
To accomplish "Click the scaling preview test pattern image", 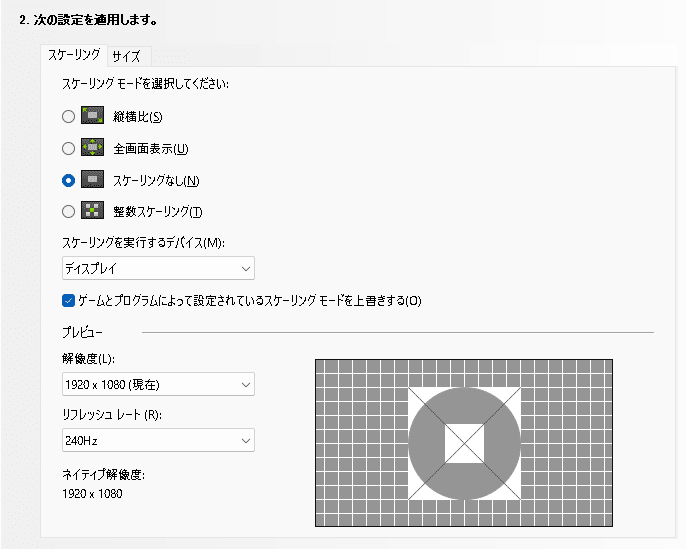I will click(464, 443).
